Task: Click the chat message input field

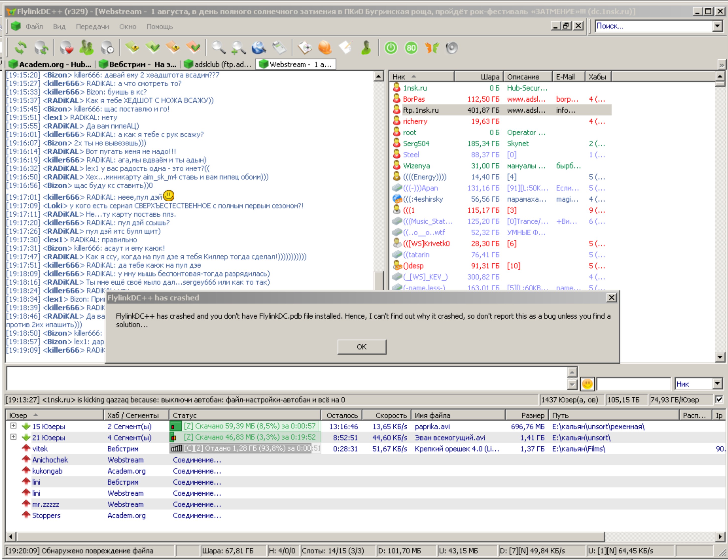Action: [x=287, y=378]
